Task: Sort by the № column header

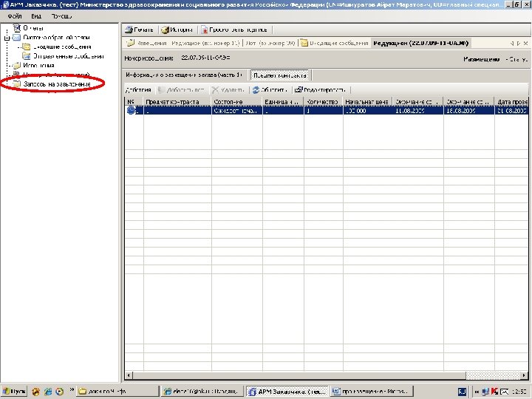Action: click(x=134, y=101)
